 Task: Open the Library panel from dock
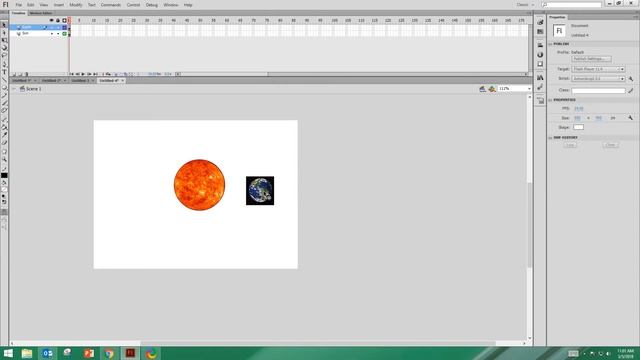[x=540, y=78]
